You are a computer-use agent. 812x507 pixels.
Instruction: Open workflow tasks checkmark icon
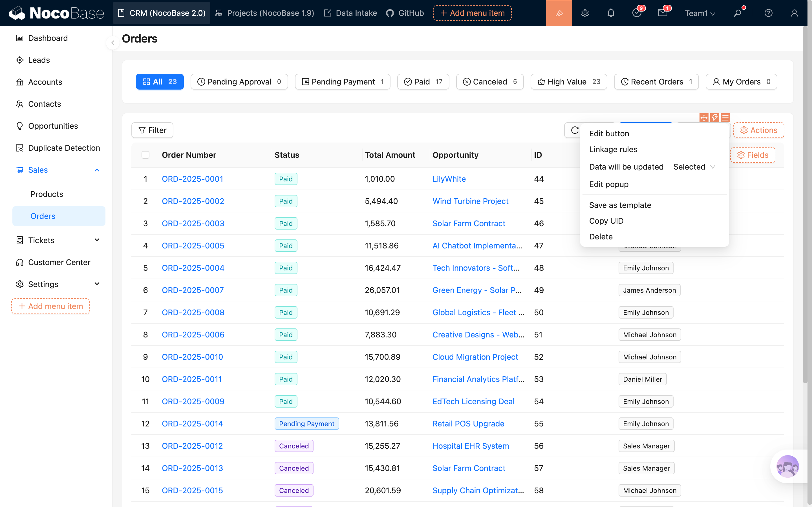click(637, 13)
